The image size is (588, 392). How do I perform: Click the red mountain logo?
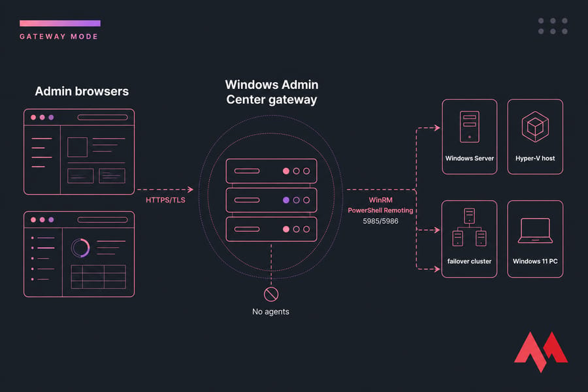click(x=541, y=352)
